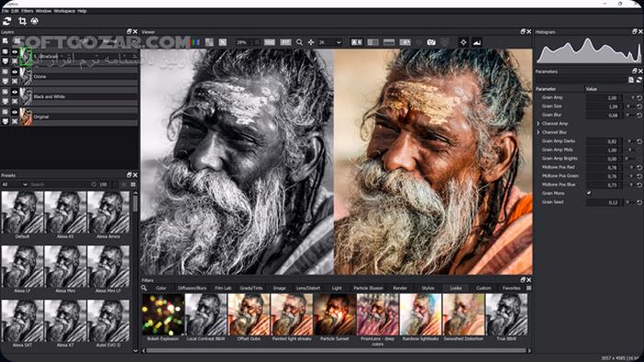Click the page icon in Parameters panel

[631, 80]
